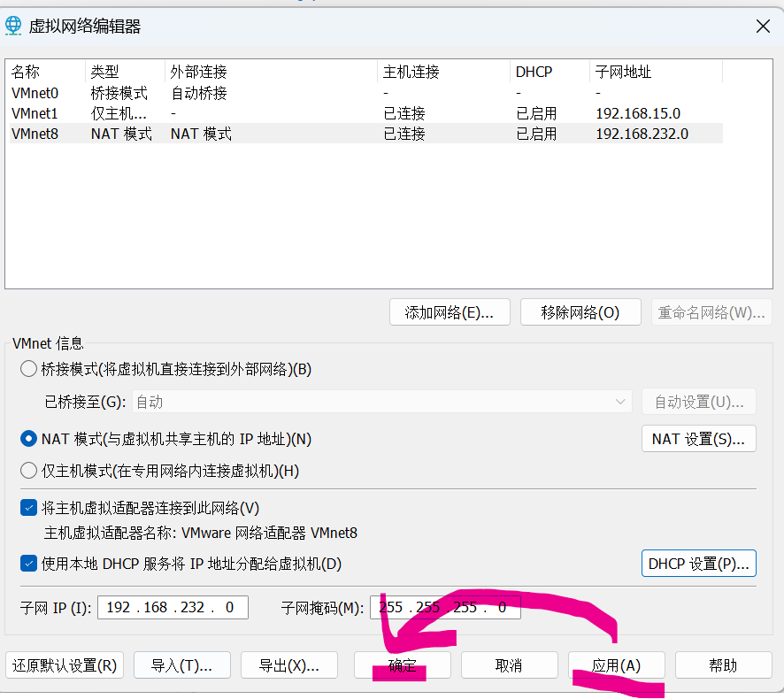The image size is (784, 699).
Task: Open DHCP 设置(P)... dialog
Action: pos(699,564)
